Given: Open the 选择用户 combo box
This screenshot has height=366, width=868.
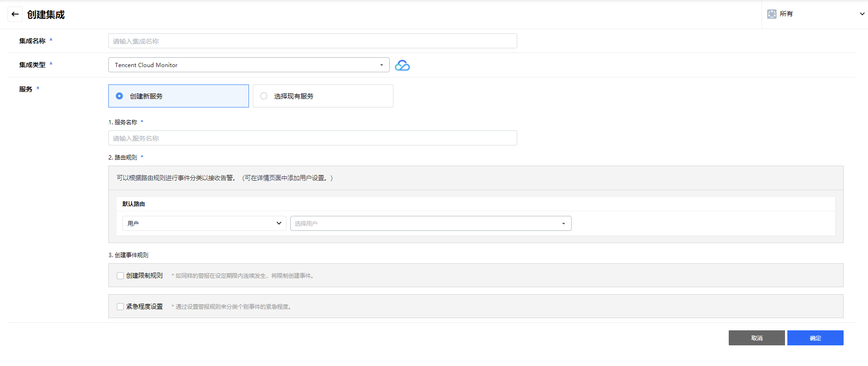Looking at the screenshot, I should coord(430,223).
